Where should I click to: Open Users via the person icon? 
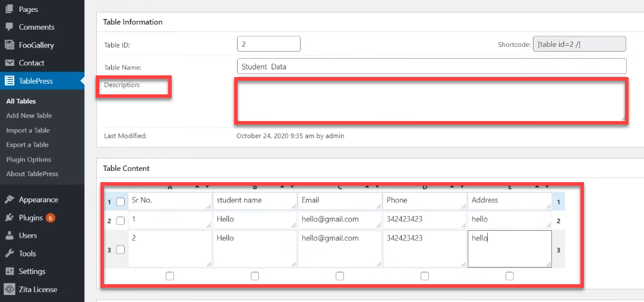click(x=9, y=236)
